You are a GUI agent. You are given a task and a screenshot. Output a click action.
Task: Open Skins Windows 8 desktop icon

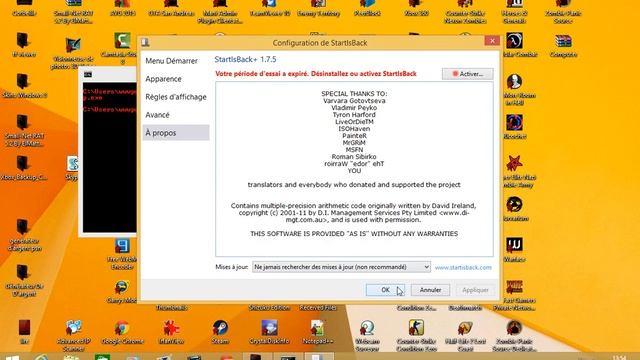tap(24, 86)
